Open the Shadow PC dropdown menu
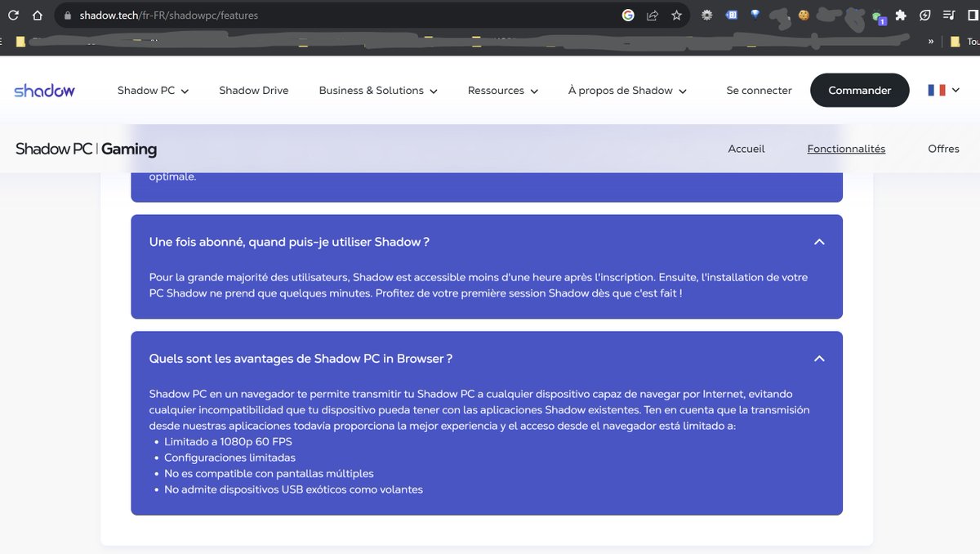Image resolution: width=980 pixels, height=554 pixels. (153, 91)
